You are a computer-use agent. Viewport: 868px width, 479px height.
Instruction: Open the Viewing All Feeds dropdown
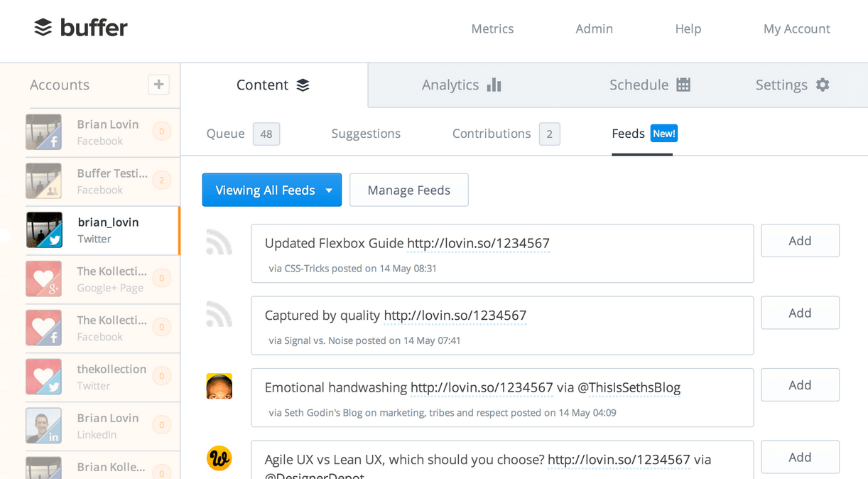click(x=271, y=190)
